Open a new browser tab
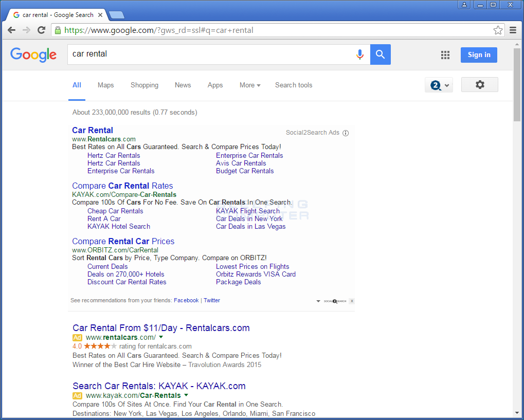The width and height of the screenshot is (524, 420). tap(117, 15)
